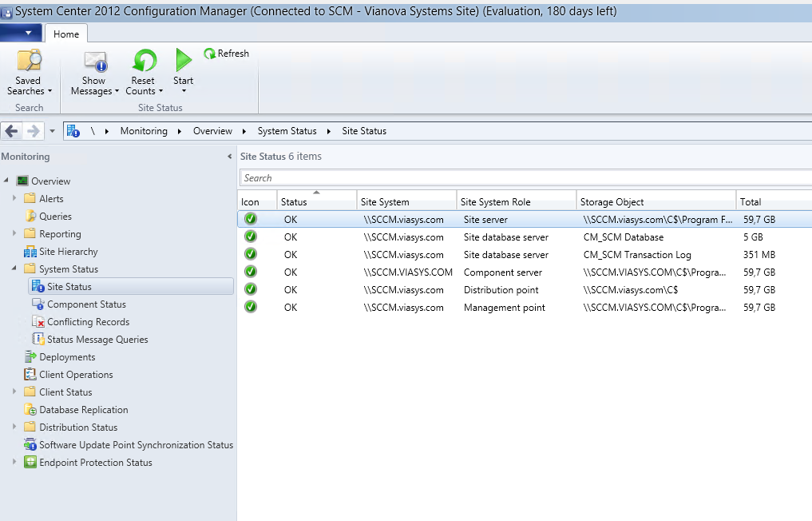Expand the Reporting tree node
This screenshot has width=812, height=521.
[x=14, y=233]
